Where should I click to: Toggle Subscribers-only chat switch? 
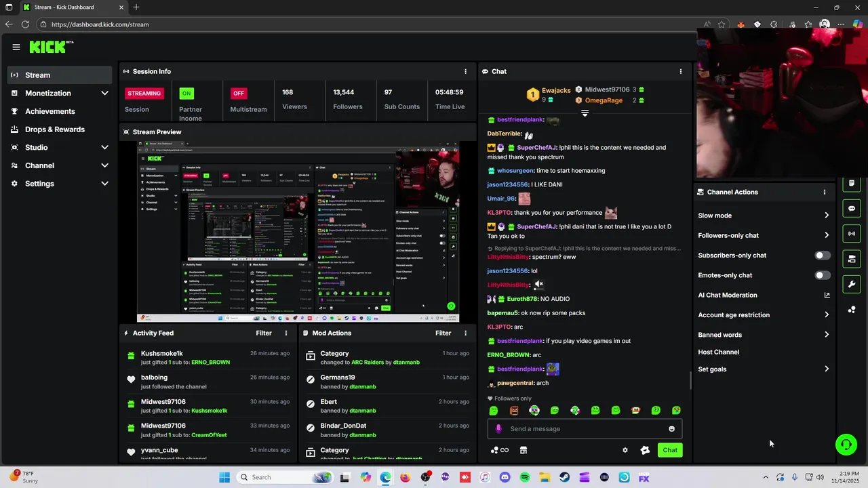click(822, 256)
